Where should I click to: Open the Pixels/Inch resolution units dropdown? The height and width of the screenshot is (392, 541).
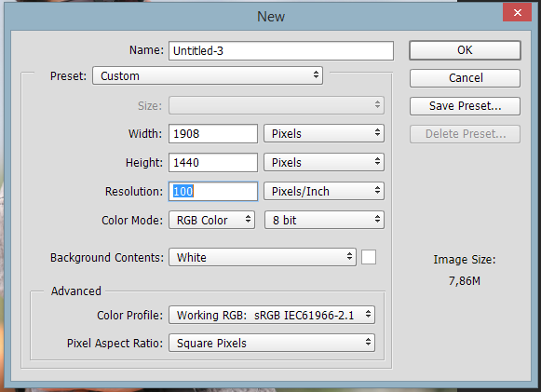tap(324, 191)
